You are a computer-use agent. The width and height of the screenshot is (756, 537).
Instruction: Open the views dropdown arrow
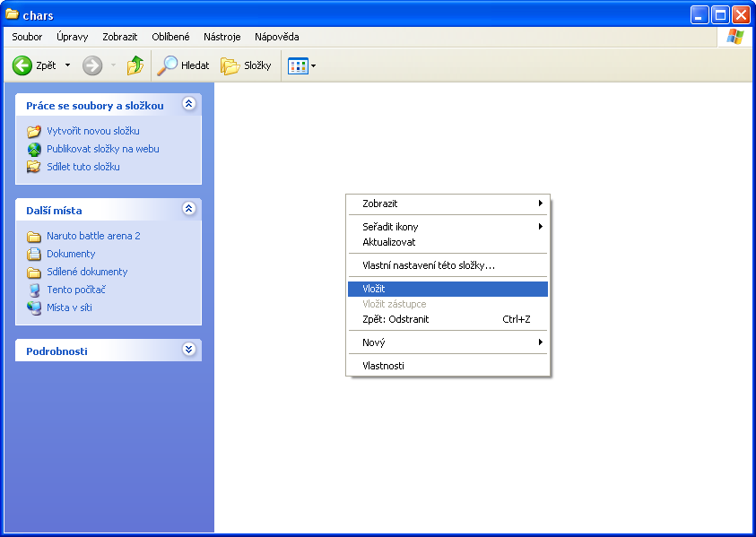(313, 65)
